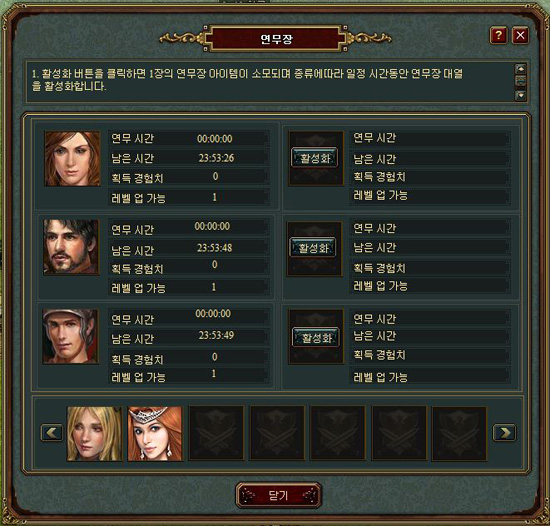The image size is (550, 526).
Task: Click the first 활성화 button at top right
Action: click(x=314, y=158)
